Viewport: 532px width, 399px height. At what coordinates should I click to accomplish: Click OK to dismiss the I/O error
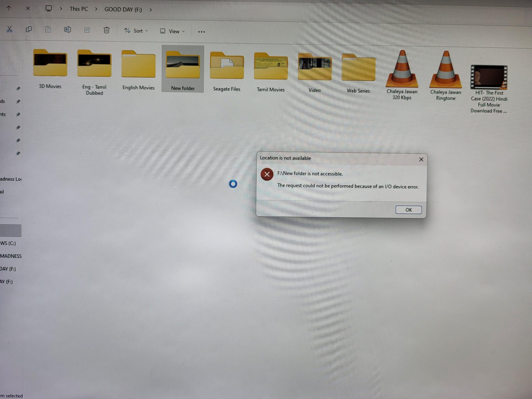tap(408, 209)
